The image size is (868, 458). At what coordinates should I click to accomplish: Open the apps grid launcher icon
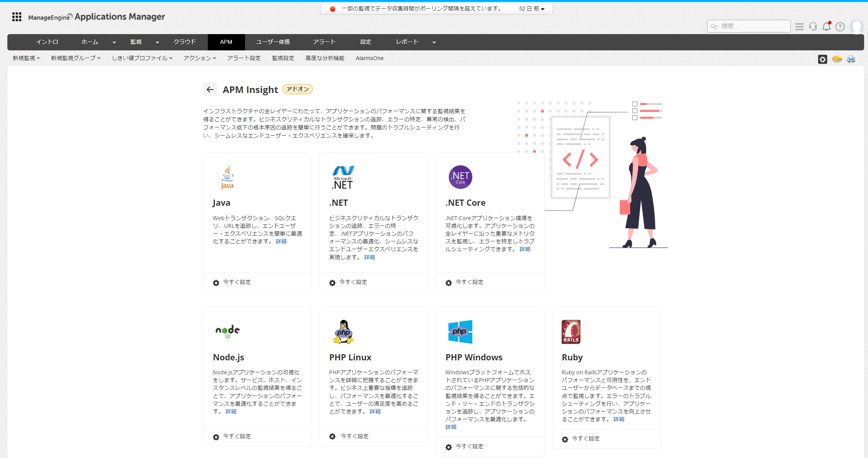[17, 17]
